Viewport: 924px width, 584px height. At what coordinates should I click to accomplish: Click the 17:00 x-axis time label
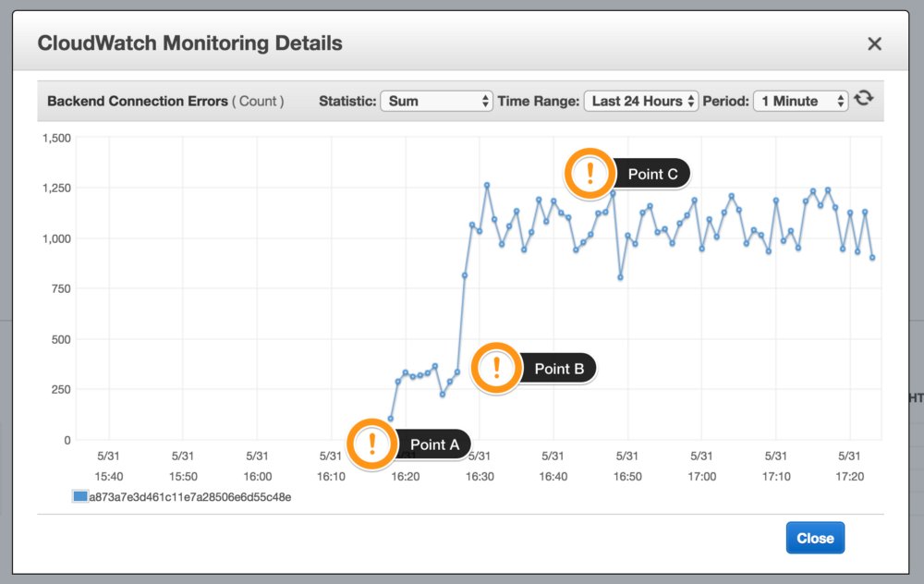(702, 476)
